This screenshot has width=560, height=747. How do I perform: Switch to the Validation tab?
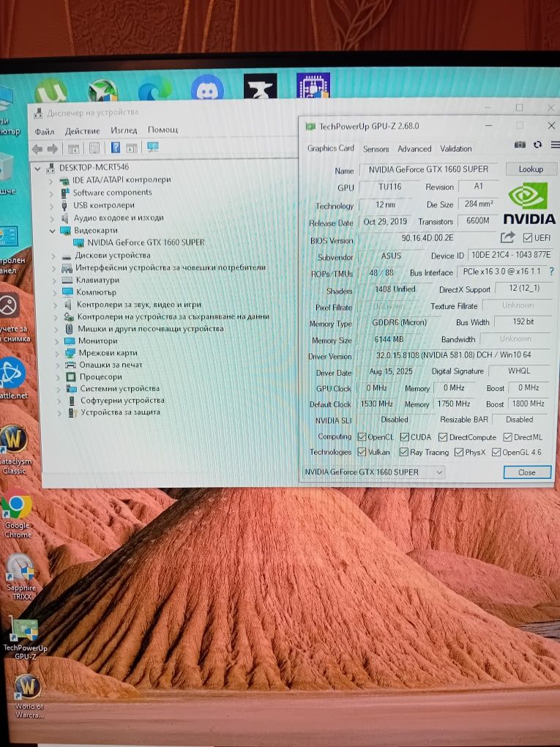tap(456, 149)
